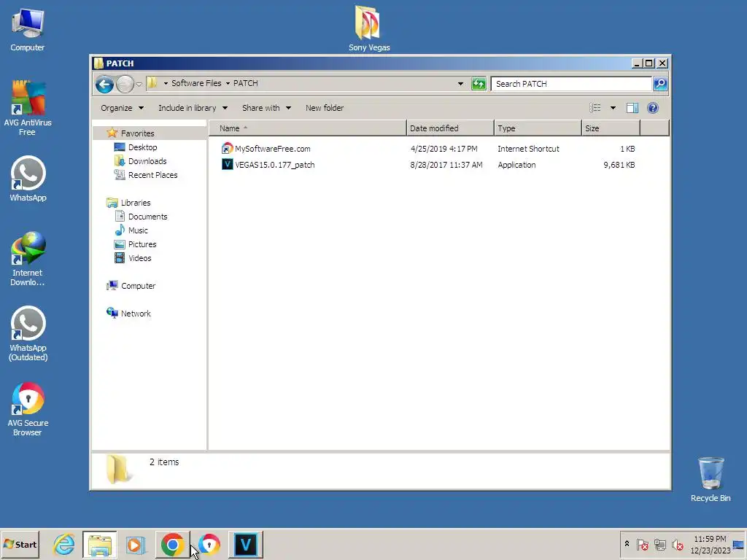This screenshot has height=560, width=747.
Task: Click the MySoftwareFree.com shortcut icon
Action: pyautogui.click(x=228, y=149)
